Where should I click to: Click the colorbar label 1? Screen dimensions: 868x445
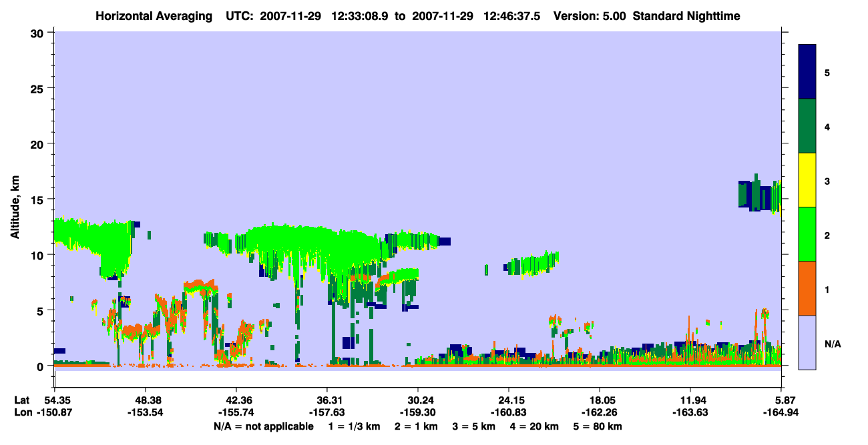pyautogui.click(x=827, y=289)
